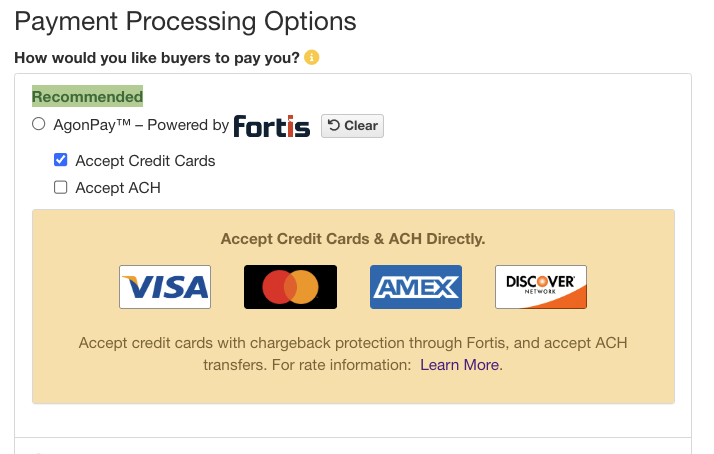
Task: Click the yellow info icon beside the question
Action: (311, 57)
